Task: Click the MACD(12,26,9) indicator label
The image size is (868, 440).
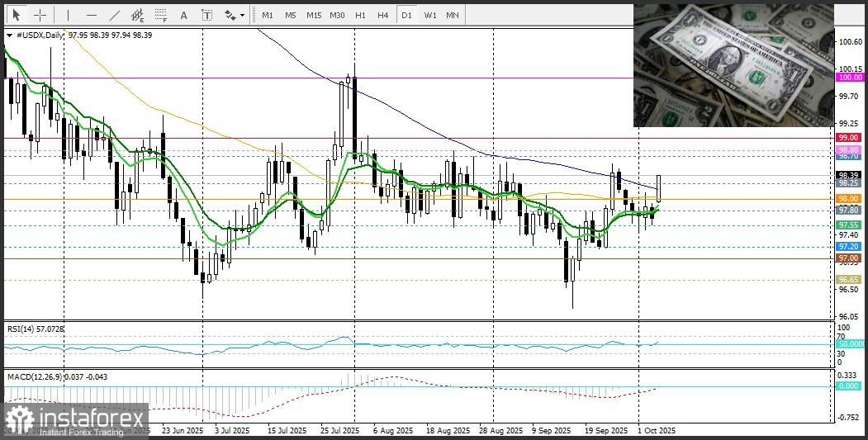Action: click(57, 377)
